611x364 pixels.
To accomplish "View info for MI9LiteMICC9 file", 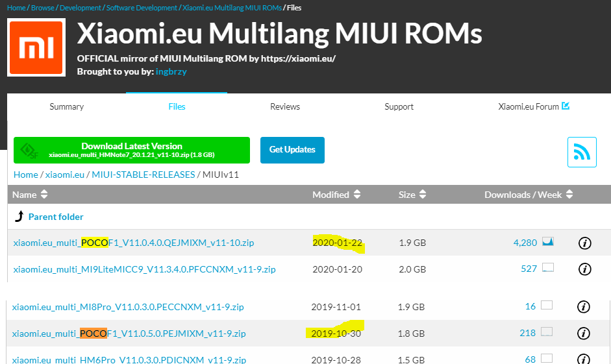I will coord(584,269).
